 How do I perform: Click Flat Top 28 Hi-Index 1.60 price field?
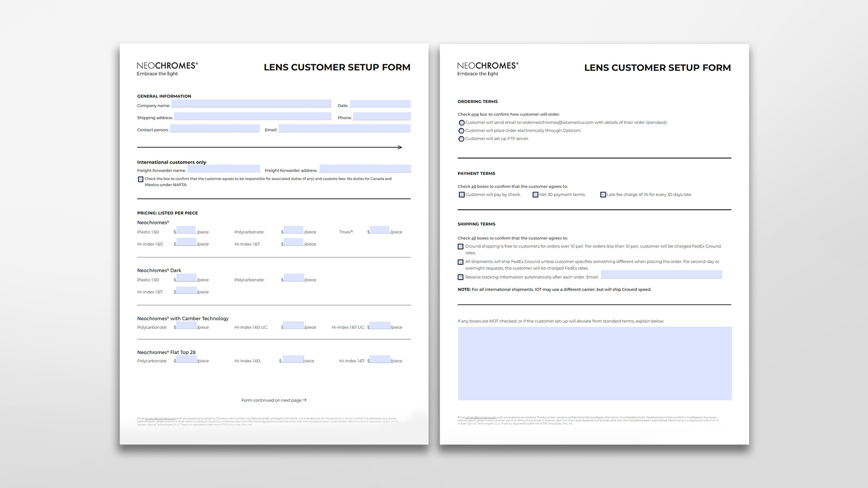(x=292, y=359)
